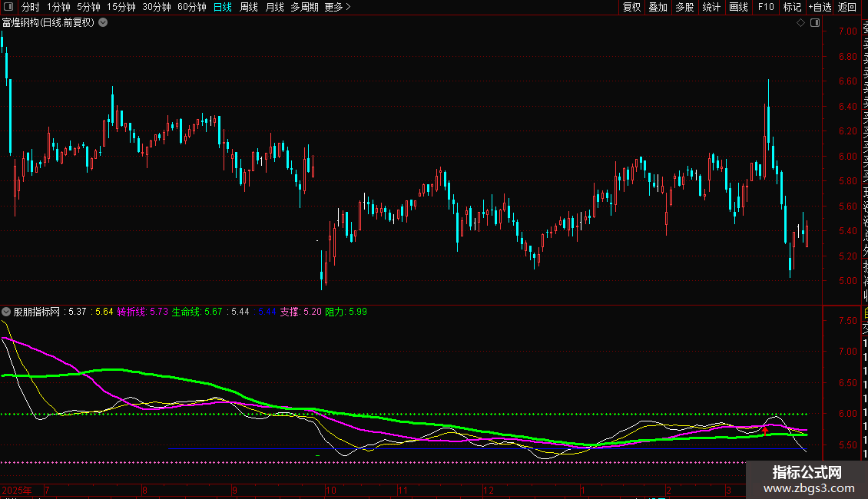This screenshot has height=499, width=868.
Task: Switch to the 月线 monthly tab
Action: (x=275, y=7)
